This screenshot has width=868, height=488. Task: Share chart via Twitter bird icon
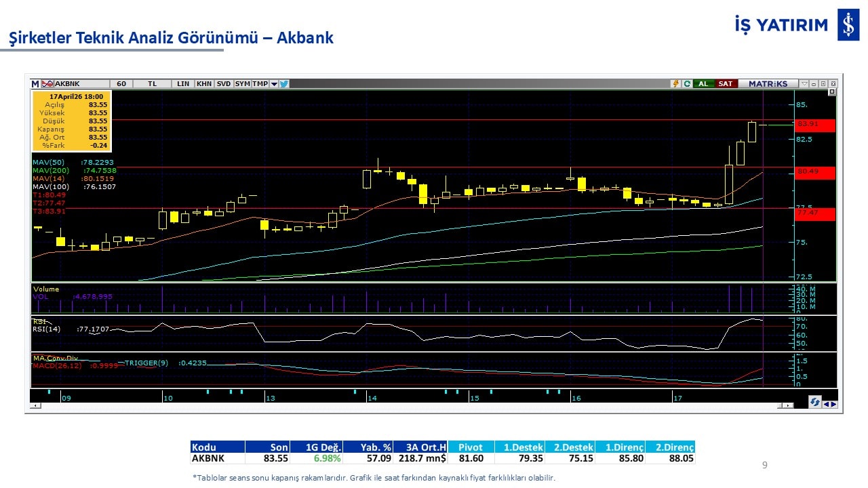tap(284, 84)
